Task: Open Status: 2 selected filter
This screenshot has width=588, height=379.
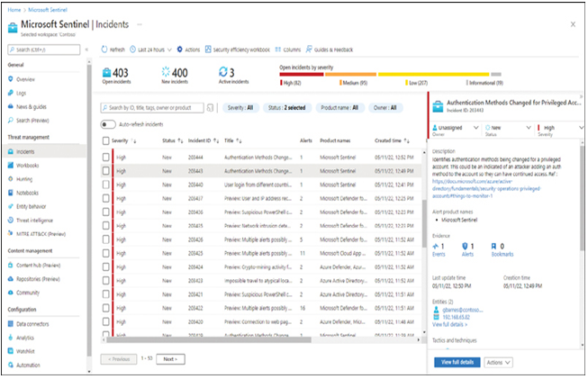Action: click(x=287, y=108)
